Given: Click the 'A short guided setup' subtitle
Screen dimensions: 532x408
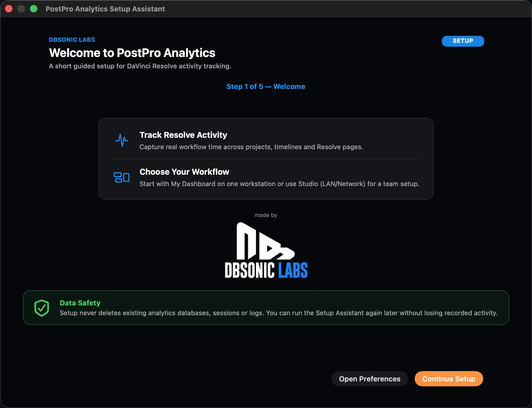Looking at the screenshot, I should tap(140, 66).
